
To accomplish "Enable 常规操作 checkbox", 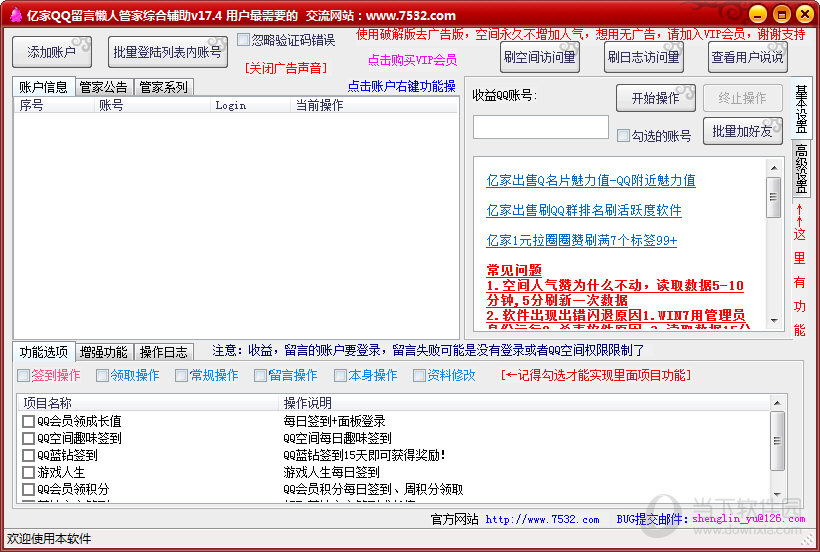I will (181, 375).
